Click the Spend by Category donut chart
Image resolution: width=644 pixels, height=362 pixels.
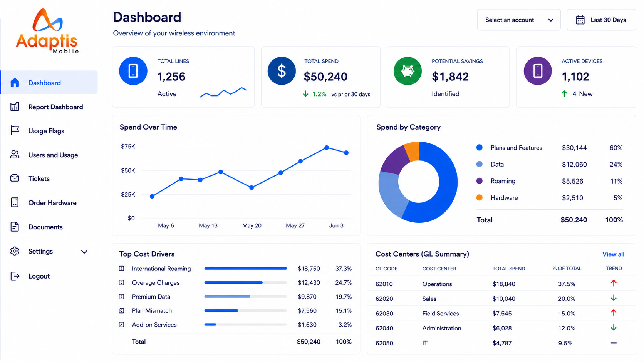pos(418,182)
